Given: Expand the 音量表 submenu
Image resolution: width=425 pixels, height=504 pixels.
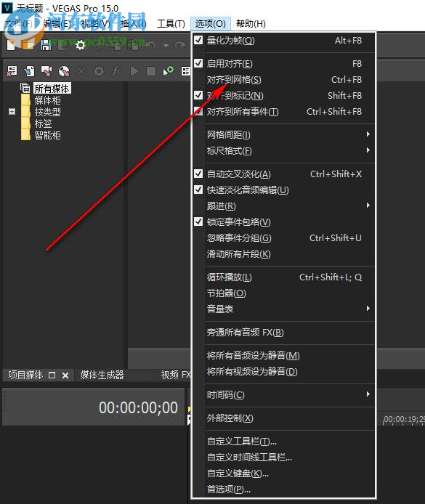Looking at the screenshot, I should tap(284, 309).
